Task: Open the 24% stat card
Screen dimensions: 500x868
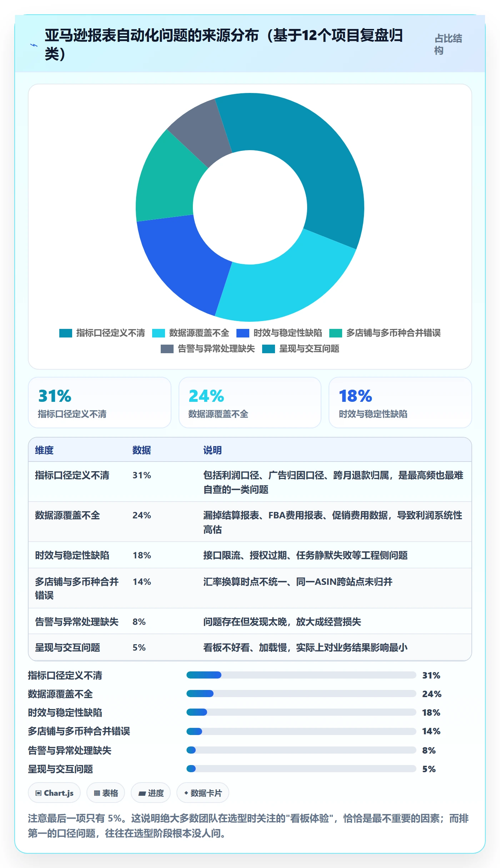Action: coord(250,403)
